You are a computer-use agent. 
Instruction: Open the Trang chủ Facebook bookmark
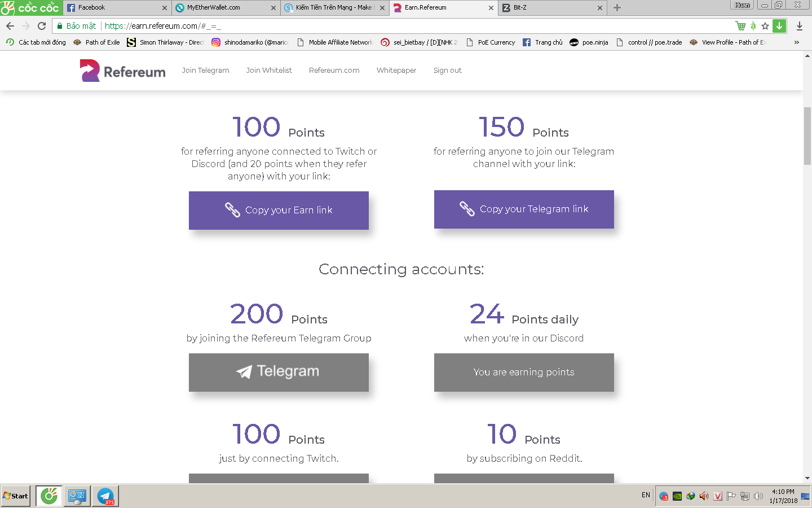pos(542,42)
